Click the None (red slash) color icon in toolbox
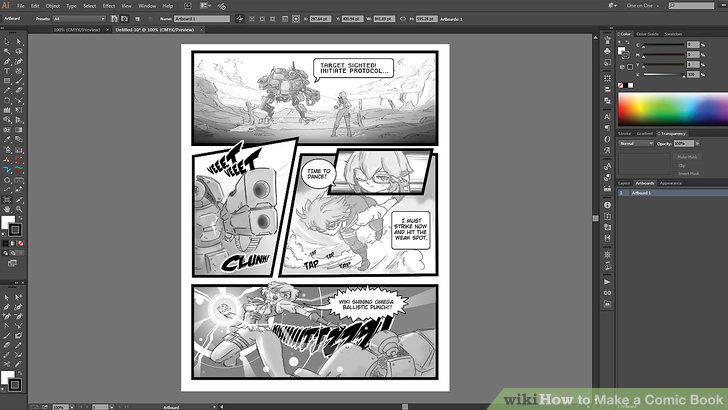 pyautogui.click(x=20, y=243)
